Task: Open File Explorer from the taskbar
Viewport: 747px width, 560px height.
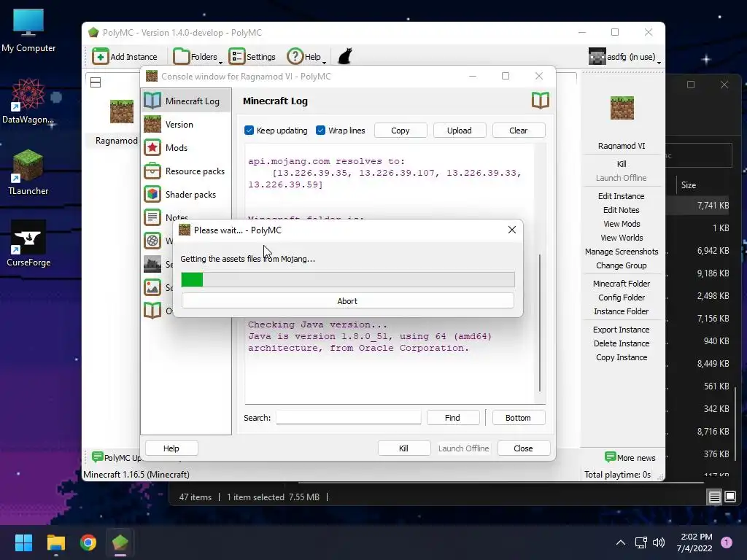Action: point(55,542)
